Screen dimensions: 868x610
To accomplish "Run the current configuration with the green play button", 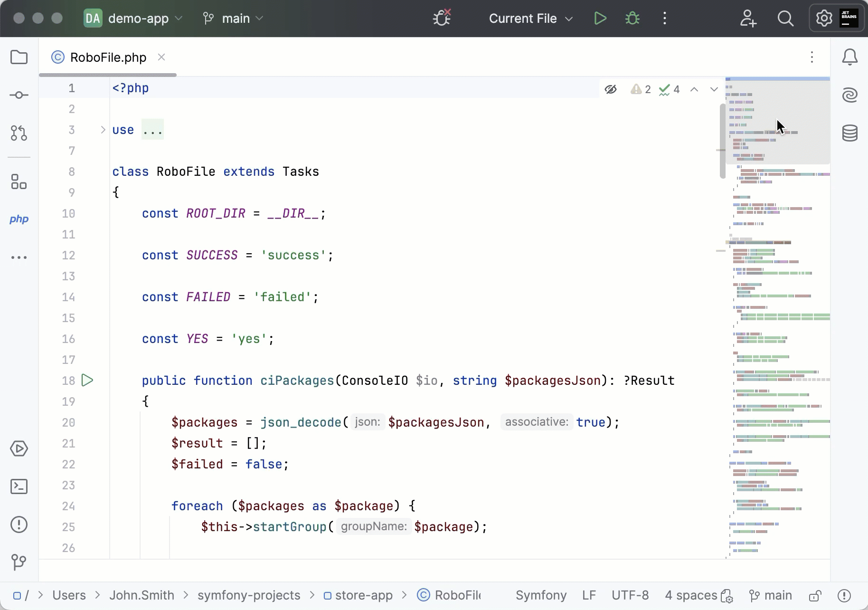I will coord(600,18).
